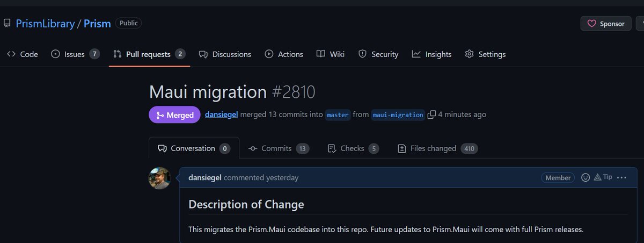644x243 pixels.
Task: Open the Files changed tab
Action: [437, 148]
